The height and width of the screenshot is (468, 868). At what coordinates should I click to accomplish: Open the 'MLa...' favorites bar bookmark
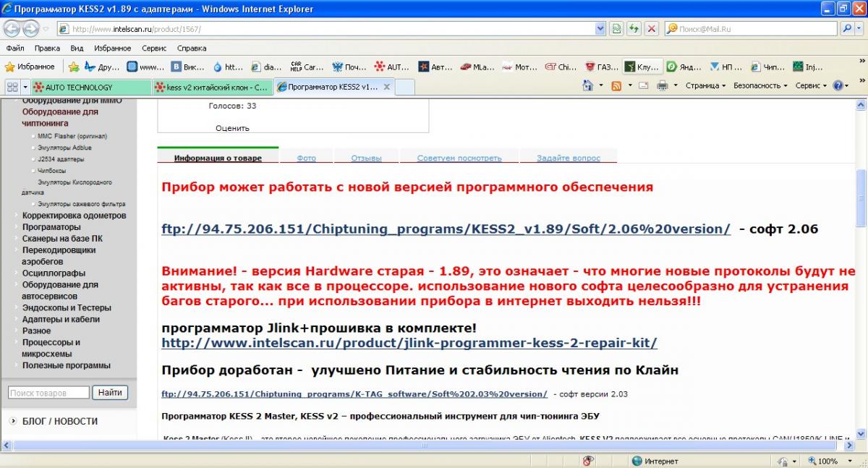tap(477, 67)
